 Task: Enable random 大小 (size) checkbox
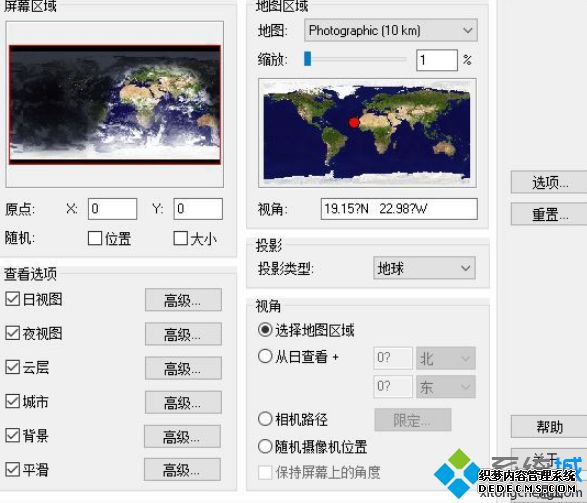180,238
